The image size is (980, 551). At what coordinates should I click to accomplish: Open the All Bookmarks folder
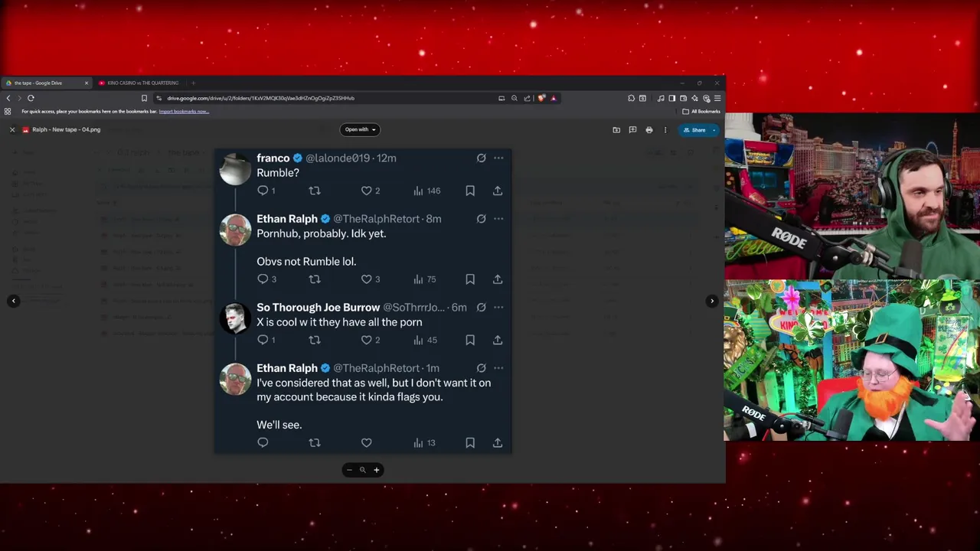701,112
